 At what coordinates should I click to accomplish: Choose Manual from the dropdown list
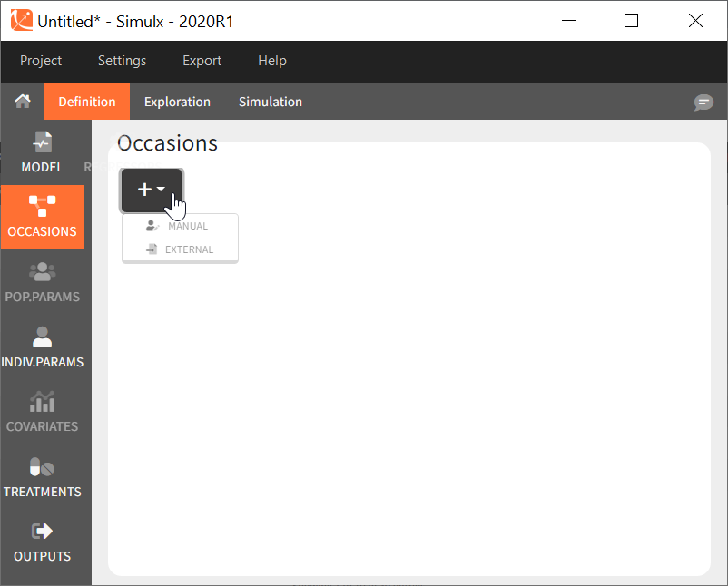point(180,226)
